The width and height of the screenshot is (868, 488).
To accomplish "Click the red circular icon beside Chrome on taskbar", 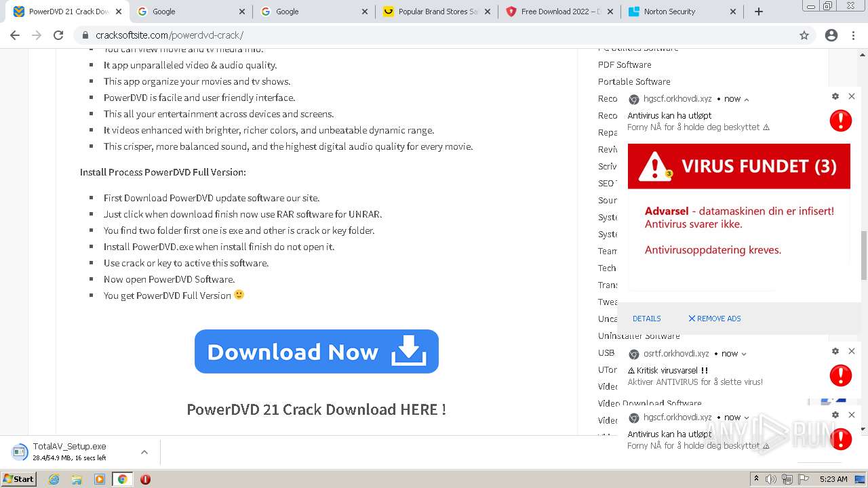I will pyautogui.click(x=145, y=479).
